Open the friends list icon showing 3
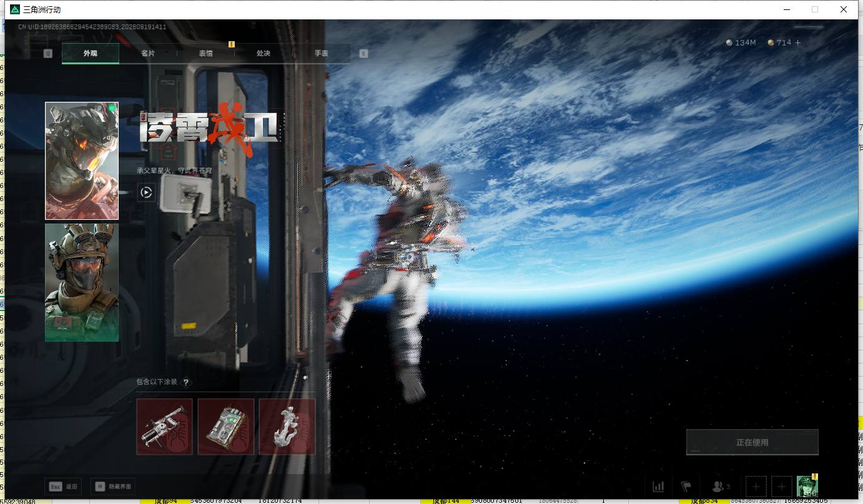This screenshot has height=504, width=863. point(721,487)
